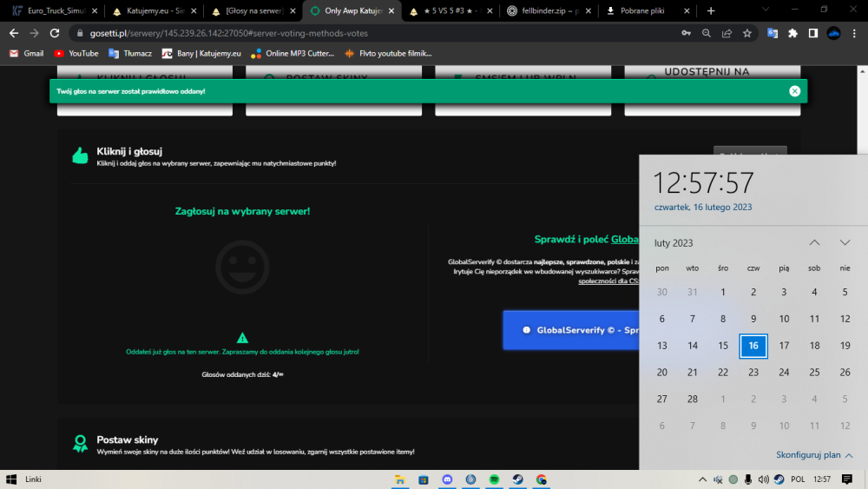Click the luty 2023 month header

pyautogui.click(x=674, y=243)
